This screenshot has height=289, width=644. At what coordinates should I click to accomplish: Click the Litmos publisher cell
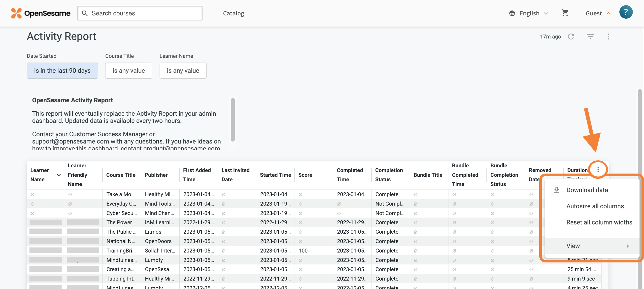pyautogui.click(x=160, y=232)
